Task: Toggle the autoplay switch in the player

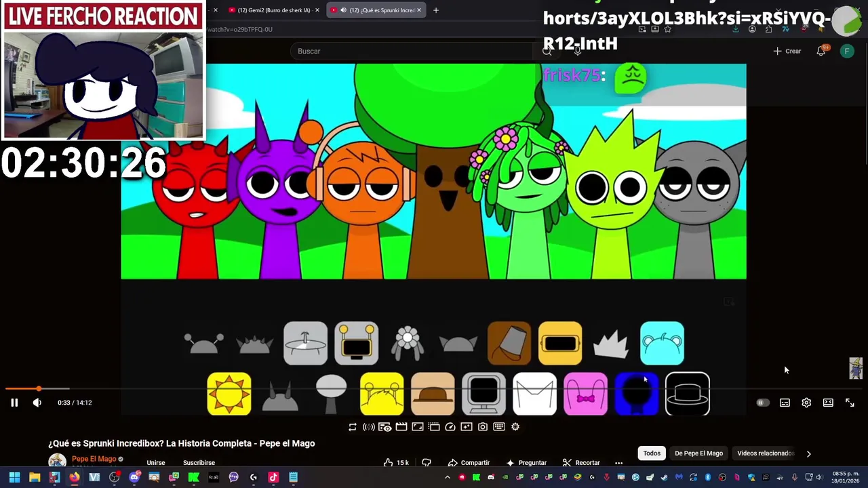Action: [x=763, y=403]
